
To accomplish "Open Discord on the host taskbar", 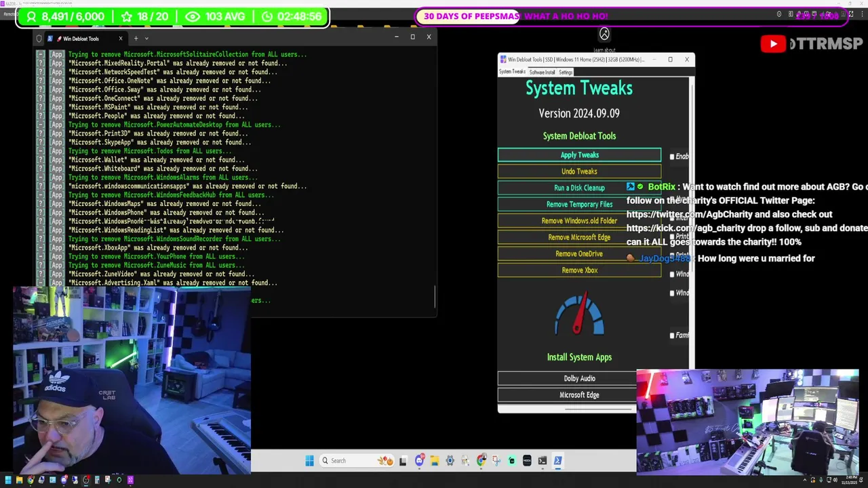I will tap(64, 480).
